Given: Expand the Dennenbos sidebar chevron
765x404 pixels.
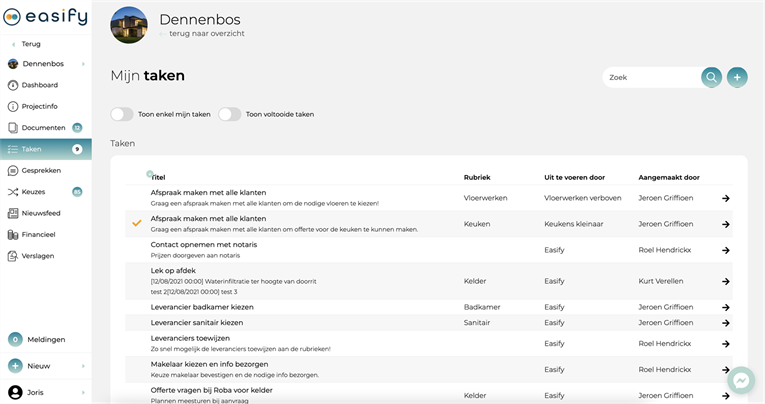Looking at the screenshot, I should (83, 64).
